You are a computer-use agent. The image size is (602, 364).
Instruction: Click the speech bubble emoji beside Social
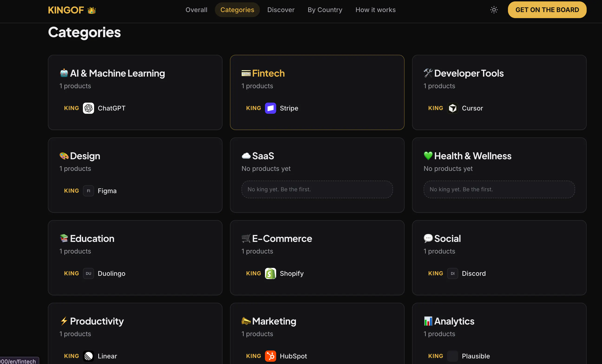(x=428, y=238)
